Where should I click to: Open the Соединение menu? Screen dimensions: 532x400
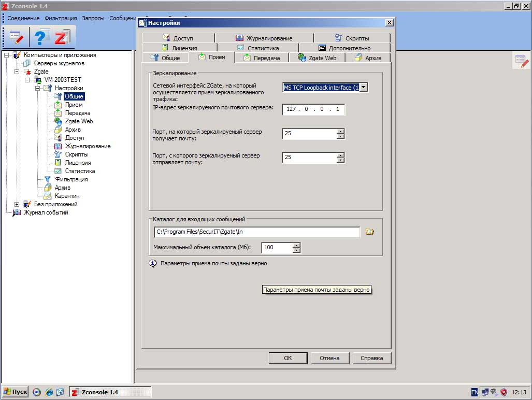23,18
